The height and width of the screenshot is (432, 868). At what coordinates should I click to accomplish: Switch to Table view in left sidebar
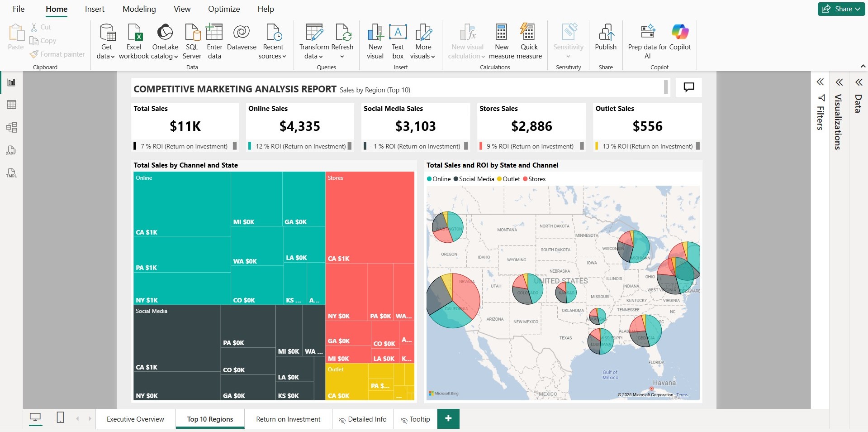12,105
